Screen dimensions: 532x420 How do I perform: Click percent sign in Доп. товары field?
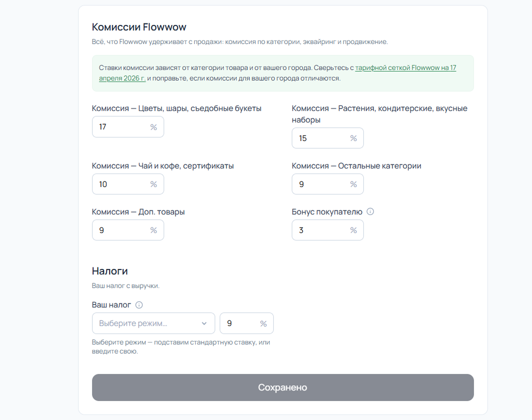(x=154, y=230)
